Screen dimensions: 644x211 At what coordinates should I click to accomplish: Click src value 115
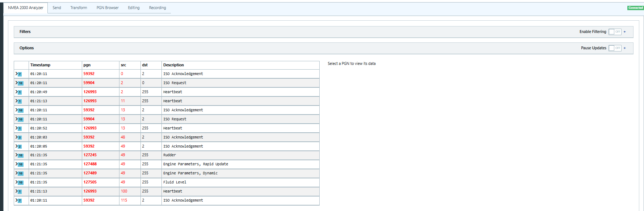point(124,200)
